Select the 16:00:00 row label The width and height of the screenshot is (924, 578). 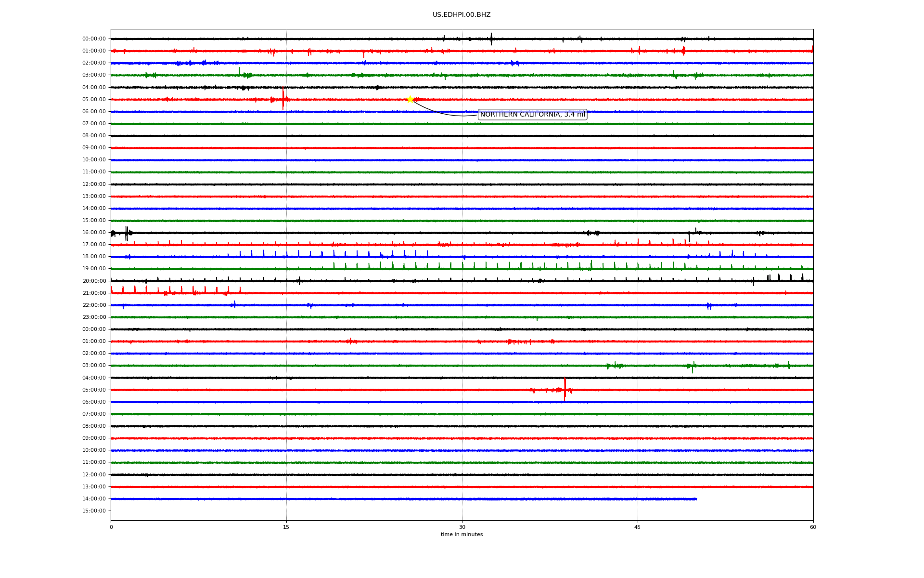(x=94, y=233)
